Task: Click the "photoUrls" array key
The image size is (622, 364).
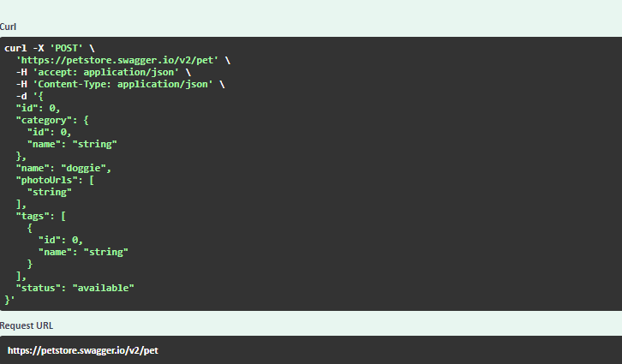Action: (46, 180)
